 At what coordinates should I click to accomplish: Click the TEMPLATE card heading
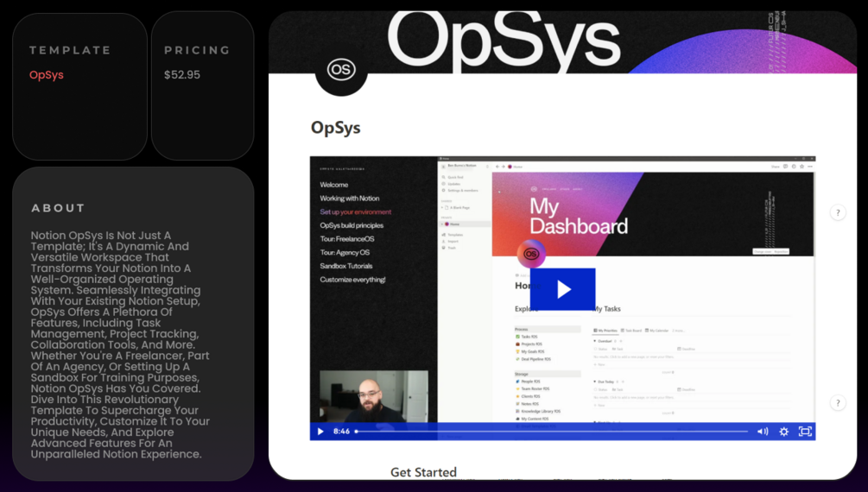[x=70, y=50]
